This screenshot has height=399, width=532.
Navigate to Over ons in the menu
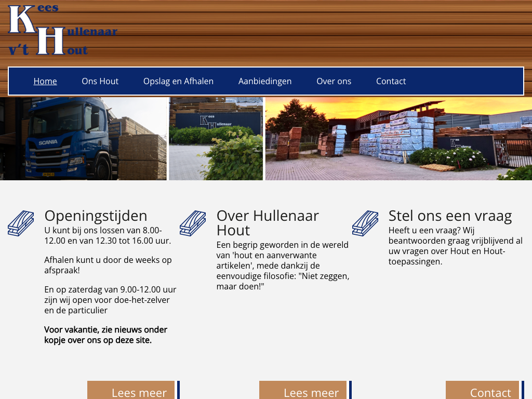coord(334,81)
